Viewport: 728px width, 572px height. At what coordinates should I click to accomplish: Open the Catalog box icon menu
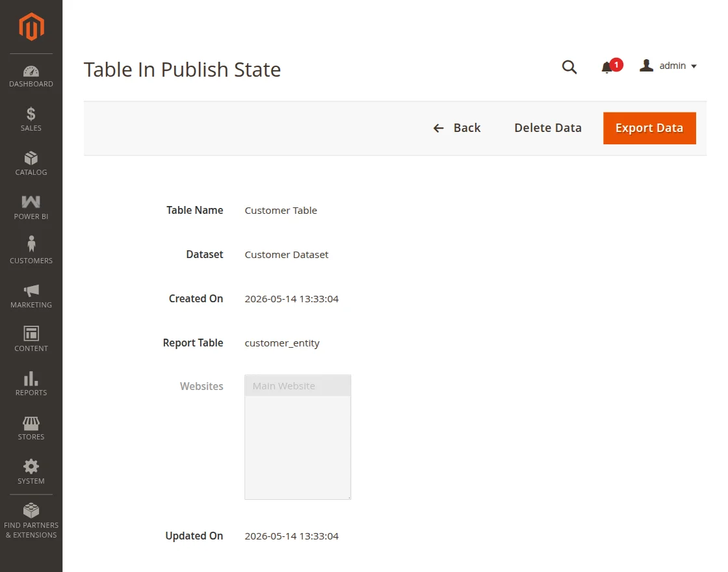[x=31, y=159]
